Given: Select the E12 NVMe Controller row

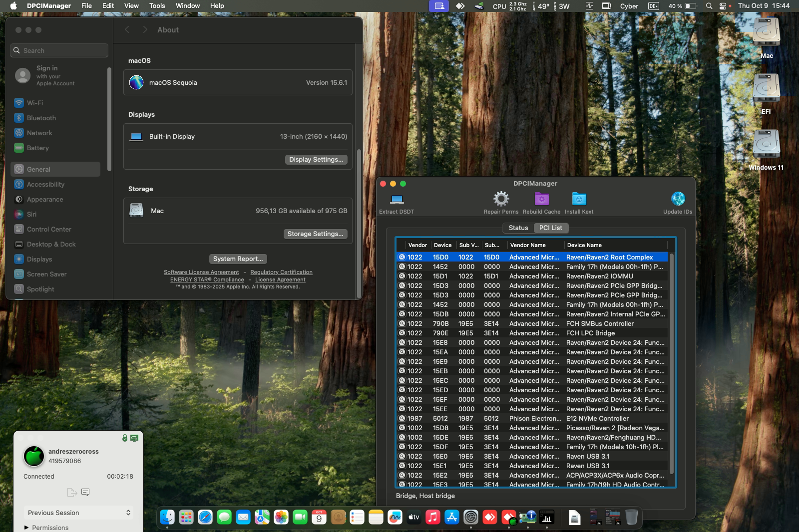Looking at the screenshot, I should pyautogui.click(x=532, y=418).
